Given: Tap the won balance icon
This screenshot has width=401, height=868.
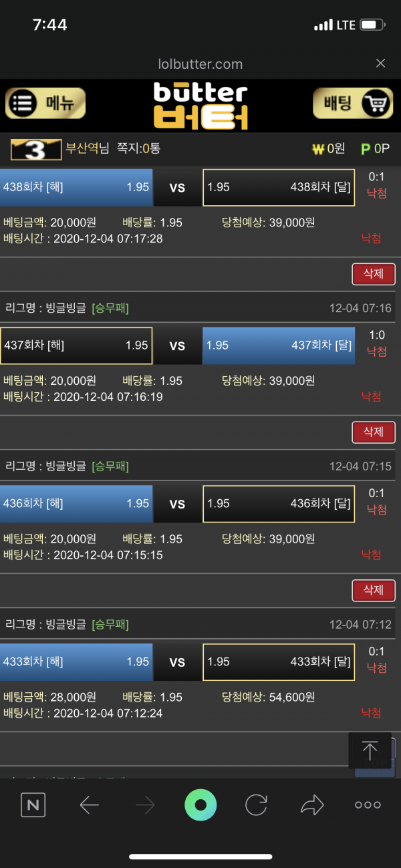Looking at the screenshot, I should [x=317, y=150].
